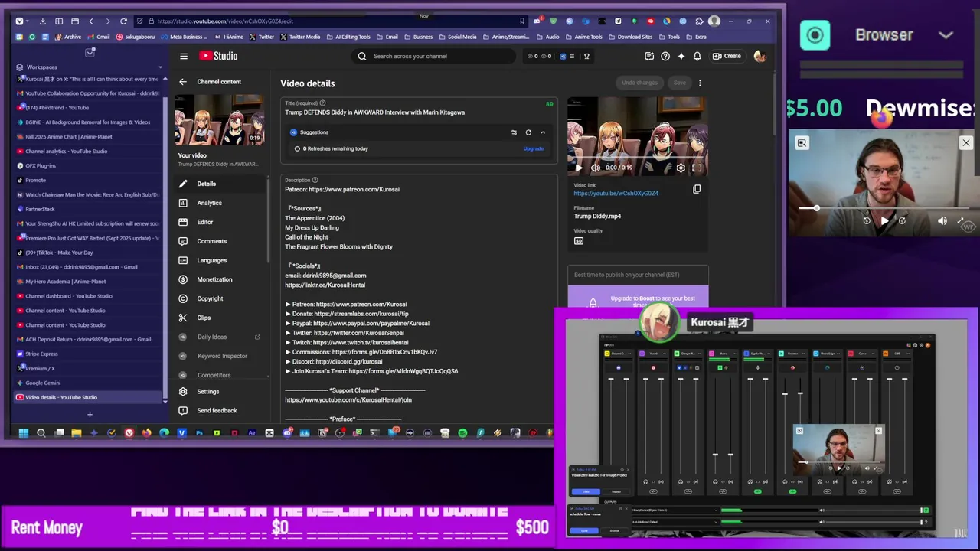Open the Twitter Media bookmark
The image size is (980, 551).
coord(300,37)
